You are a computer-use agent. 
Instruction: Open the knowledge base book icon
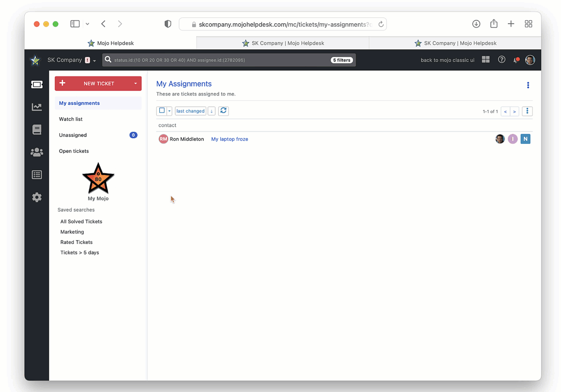(x=37, y=130)
